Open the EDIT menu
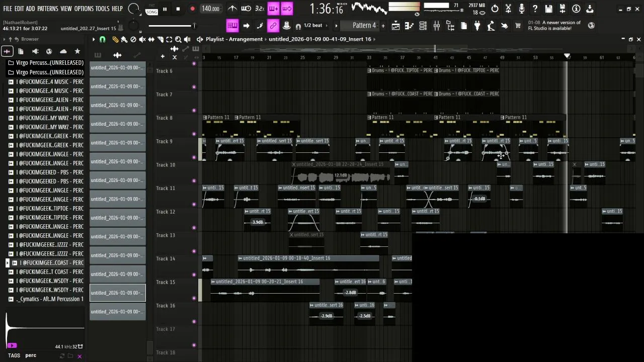Viewport: 644px width, 362px height. (19, 9)
